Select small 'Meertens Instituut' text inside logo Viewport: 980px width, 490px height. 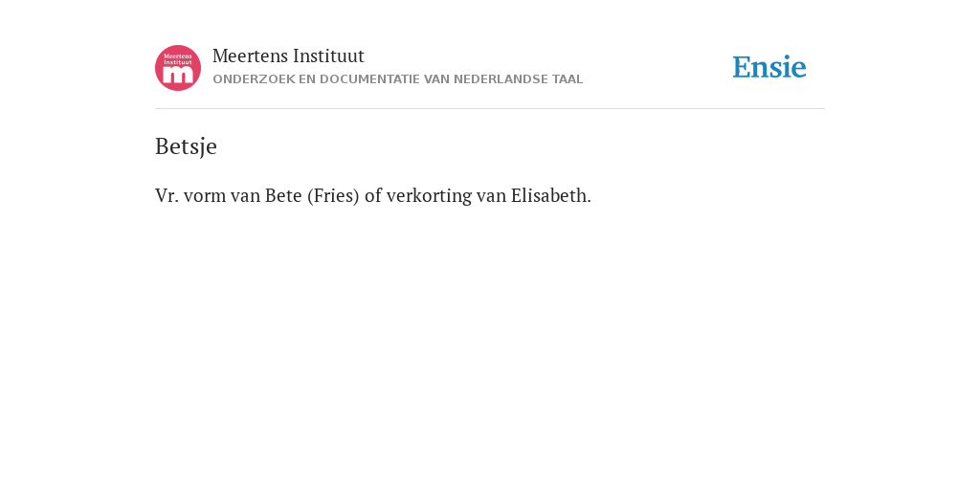(x=178, y=58)
